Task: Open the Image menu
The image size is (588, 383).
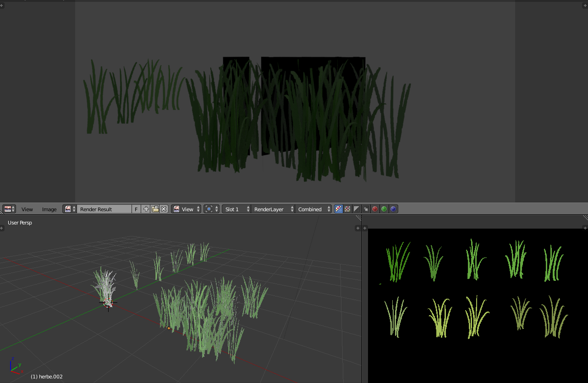Action: tap(49, 209)
